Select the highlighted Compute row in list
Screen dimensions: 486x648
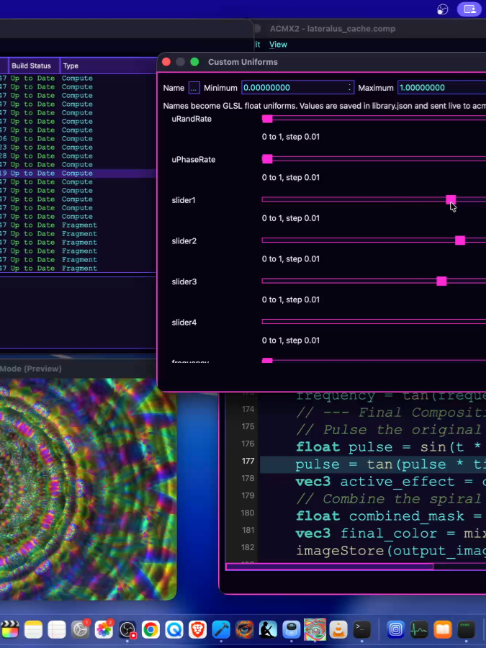(x=78, y=173)
